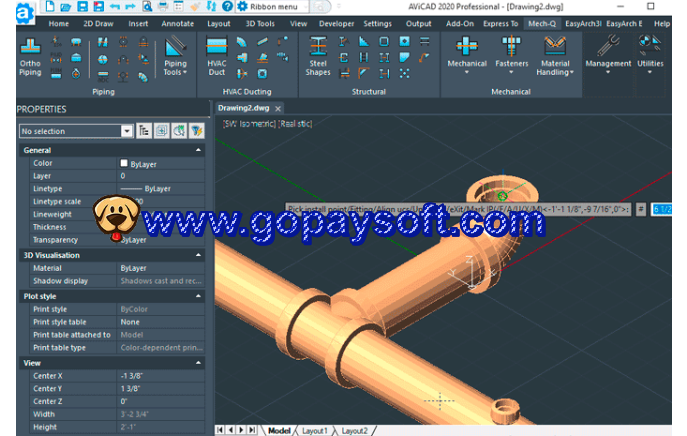Open Material Handling tools
The height and width of the screenshot is (436, 687).
[555, 56]
